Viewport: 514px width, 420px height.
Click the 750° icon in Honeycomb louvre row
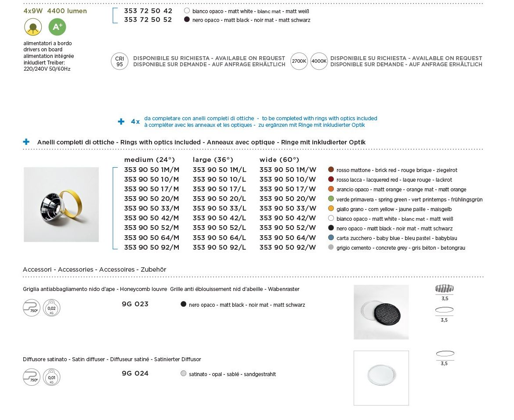32,308
